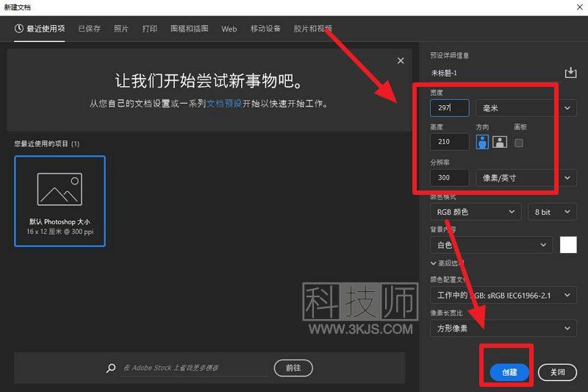Click the document name field 未标题-1

tap(495, 73)
